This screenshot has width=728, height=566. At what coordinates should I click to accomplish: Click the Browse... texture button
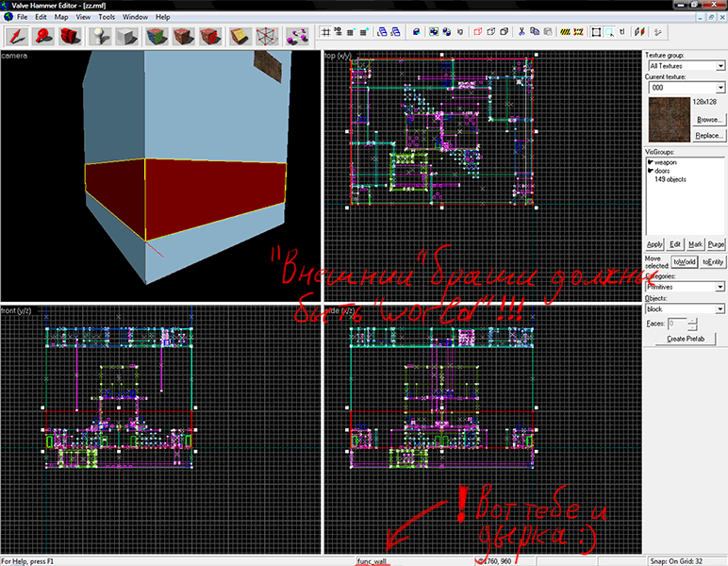(708, 120)
